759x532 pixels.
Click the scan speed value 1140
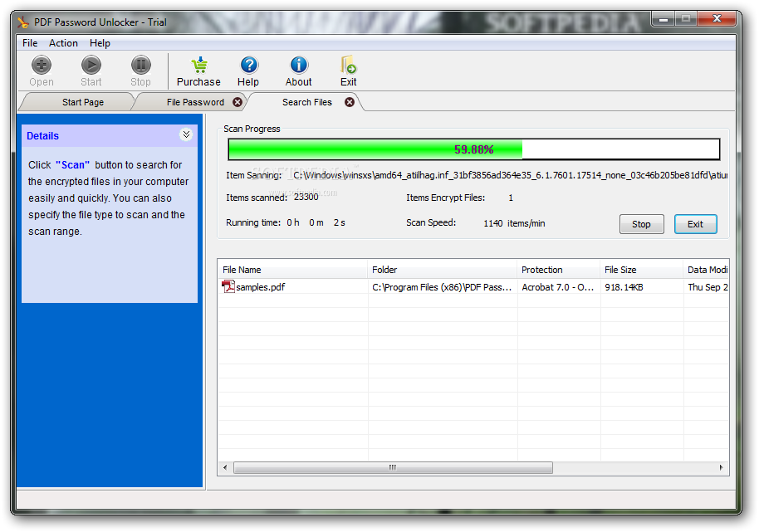tap(492, 223)
